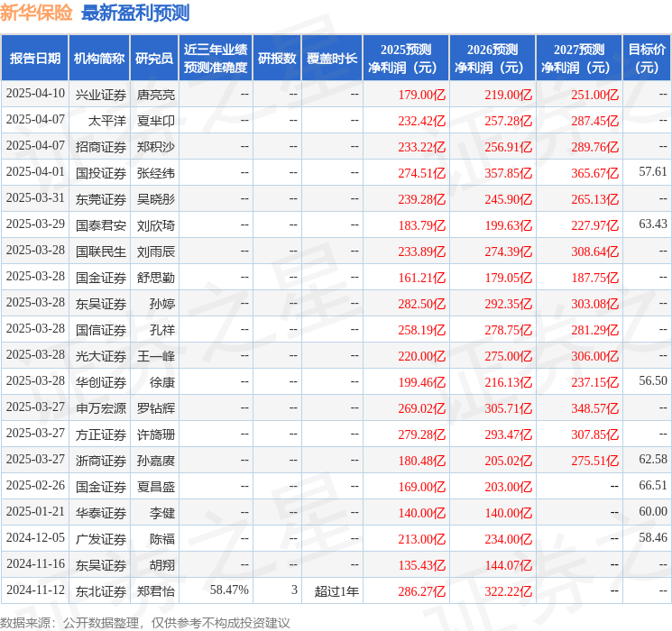The height and width of the screenshot is (631, 672).
Task: Click target price 62.58
Action: [x=653, y=459]
